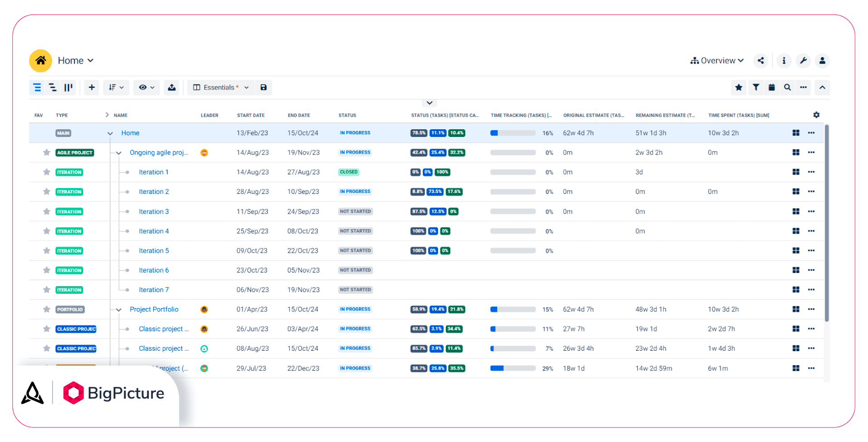
Task: Click the yellow Home icon
Action: tap(41, 61)
